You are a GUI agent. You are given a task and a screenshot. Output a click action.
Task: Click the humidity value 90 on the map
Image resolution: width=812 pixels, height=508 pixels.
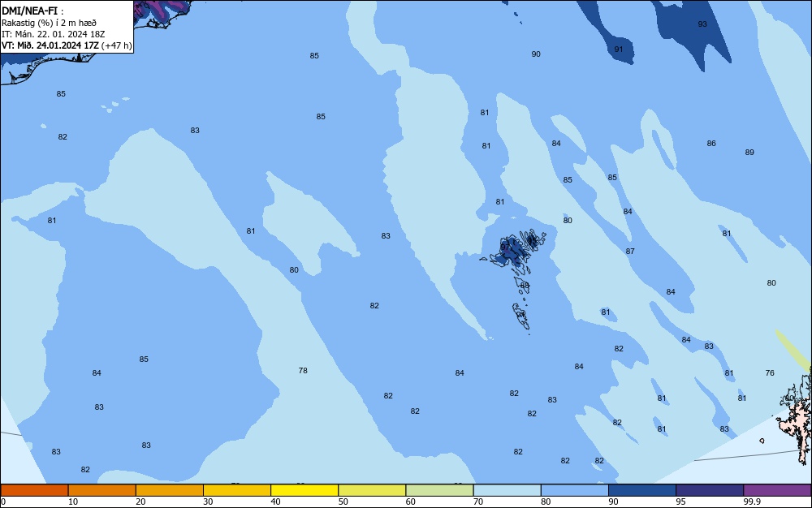click(x=536, y=54)
